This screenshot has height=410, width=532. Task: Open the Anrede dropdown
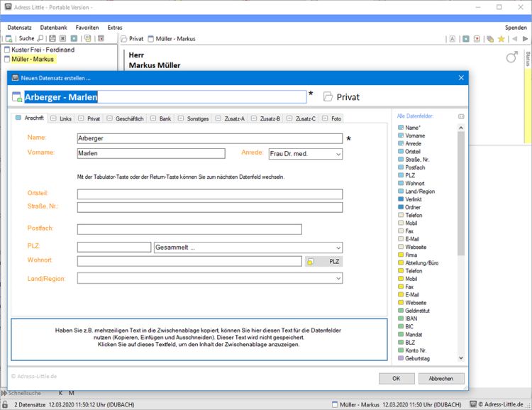click(337, 153)
